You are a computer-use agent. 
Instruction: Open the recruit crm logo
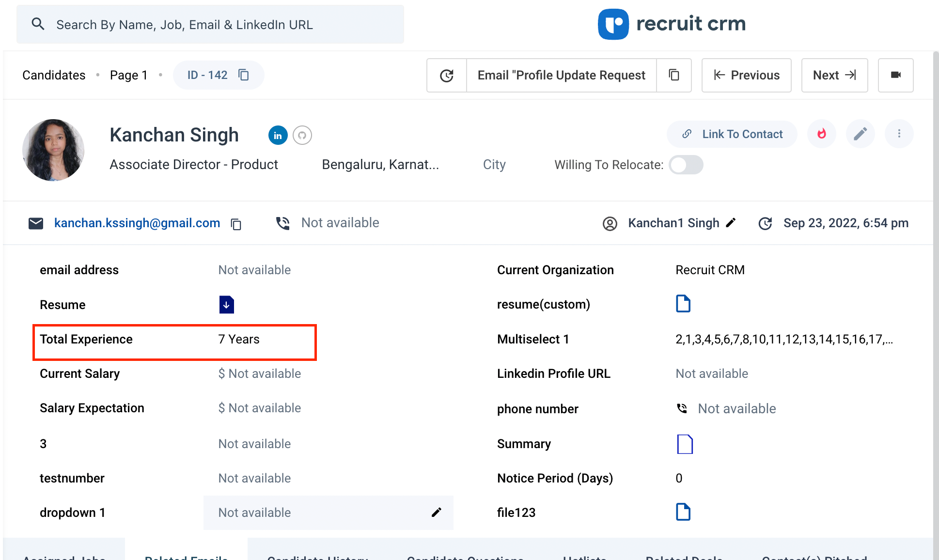click(672, 24)
